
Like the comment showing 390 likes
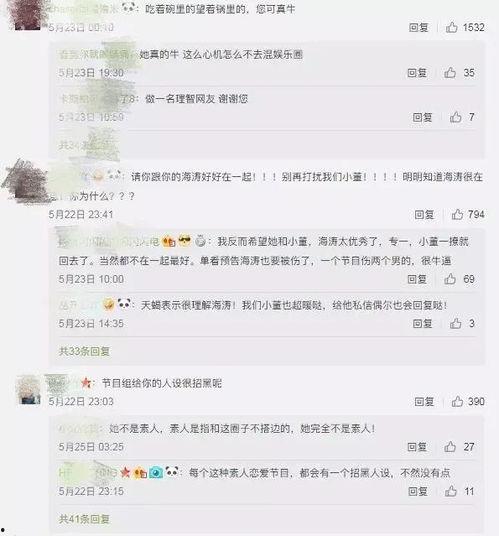pyautogui.click(x=457, y=401)
